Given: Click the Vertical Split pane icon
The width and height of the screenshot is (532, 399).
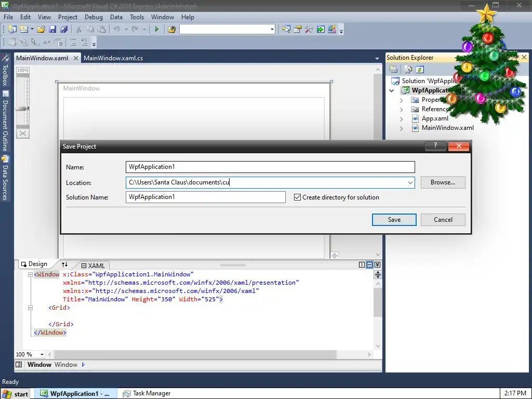Looking at the screenshot, I should click(362, 264).
